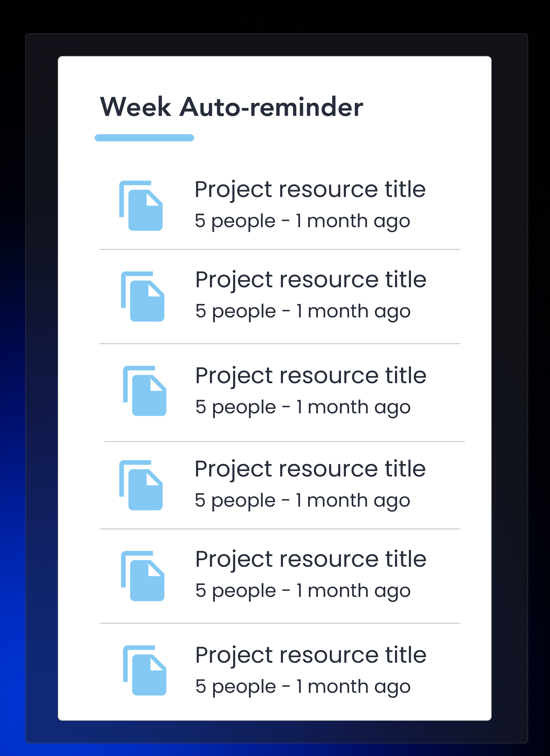Open the sixth "Project resource title" entry
Viewport: 550px width, 756px height.
coord(310,655)
